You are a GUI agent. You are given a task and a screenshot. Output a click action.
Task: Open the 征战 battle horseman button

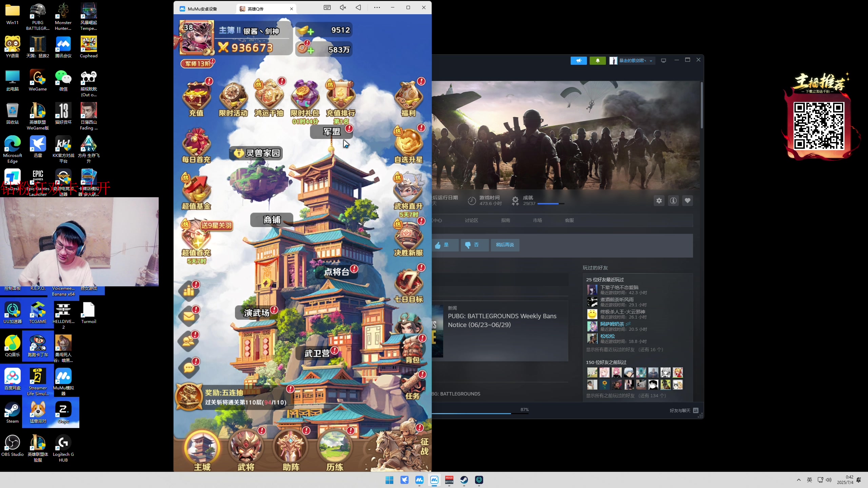point(400,446)
